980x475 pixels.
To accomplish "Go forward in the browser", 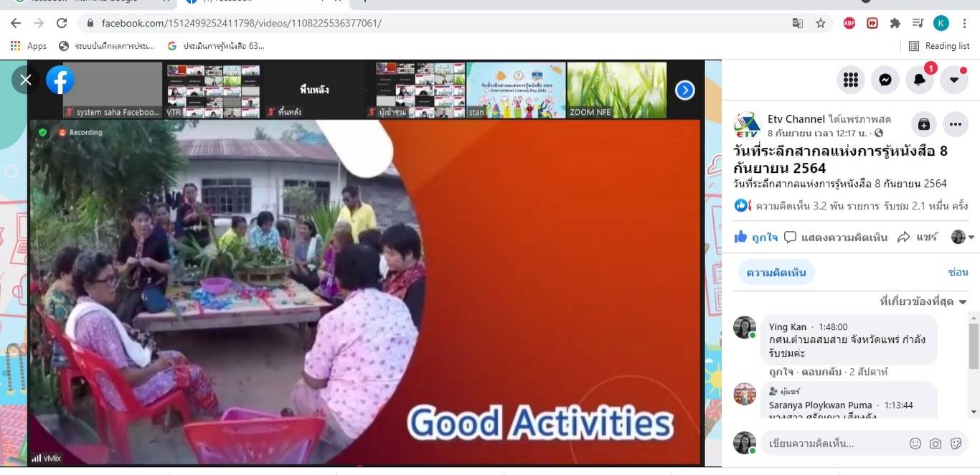I will pos(39,23).
